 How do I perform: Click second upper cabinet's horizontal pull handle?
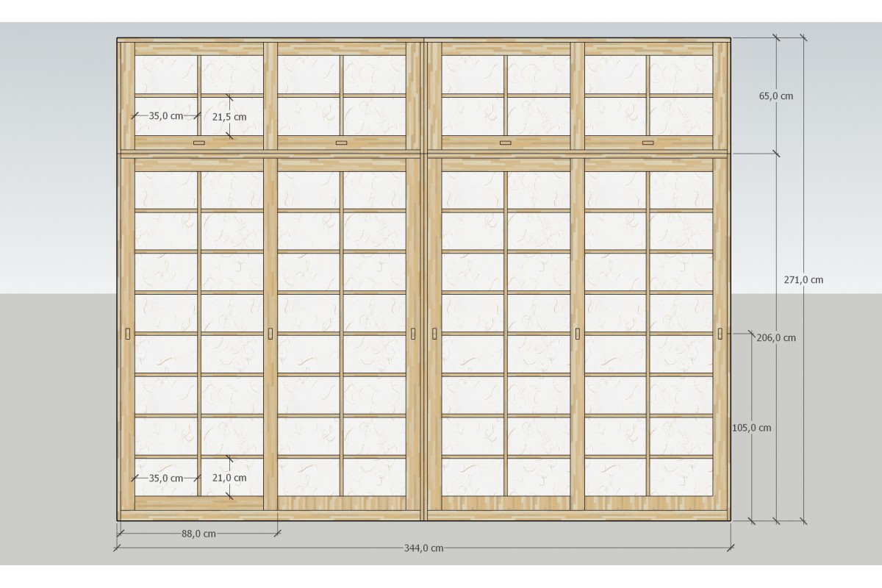(x=341, y=143)
